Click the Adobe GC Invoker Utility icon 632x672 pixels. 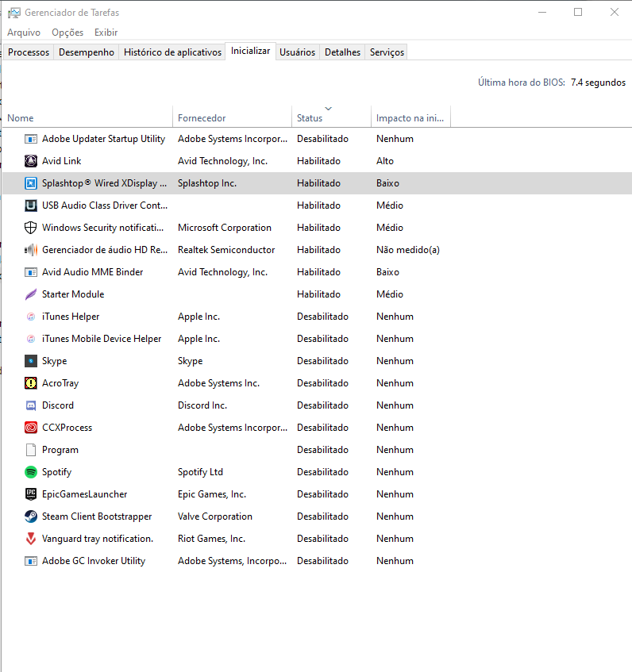click(x=31, y=561)
